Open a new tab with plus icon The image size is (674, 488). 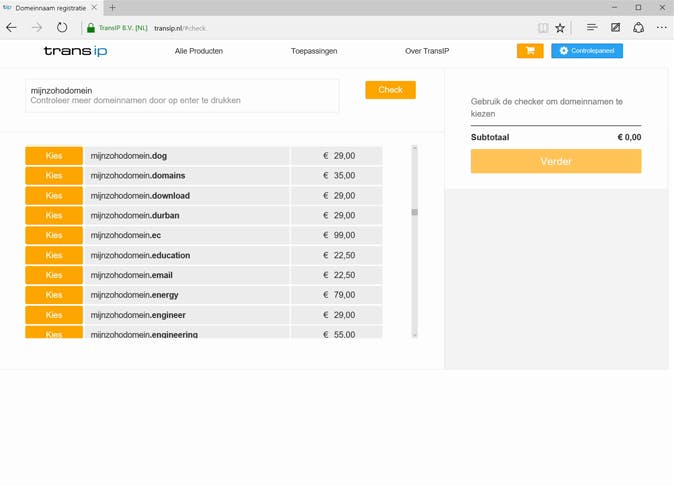pos(112,7)
